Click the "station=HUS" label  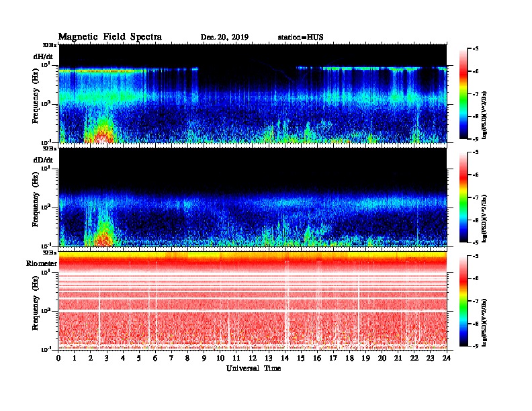pyautogui.click(x=300, y=37)
